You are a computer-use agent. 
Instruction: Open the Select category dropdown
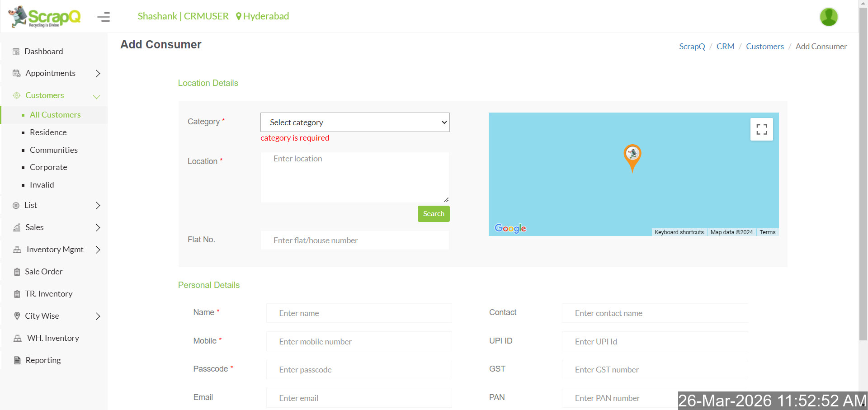pyautogui.click(x=355, y=123)
